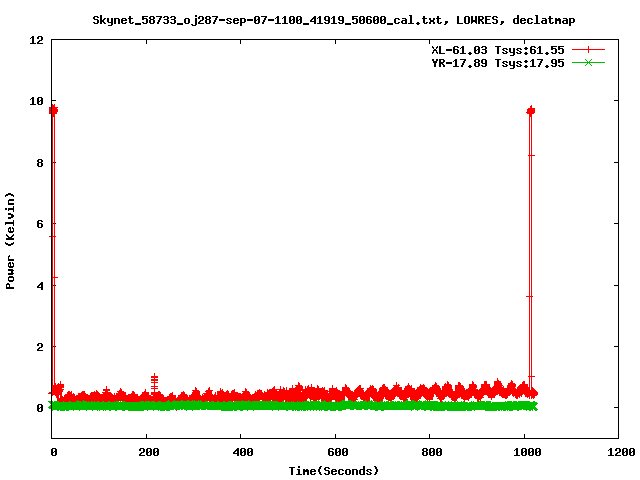
Task: Click the y-axis tick label 4
Action: [x=40, y=286]
